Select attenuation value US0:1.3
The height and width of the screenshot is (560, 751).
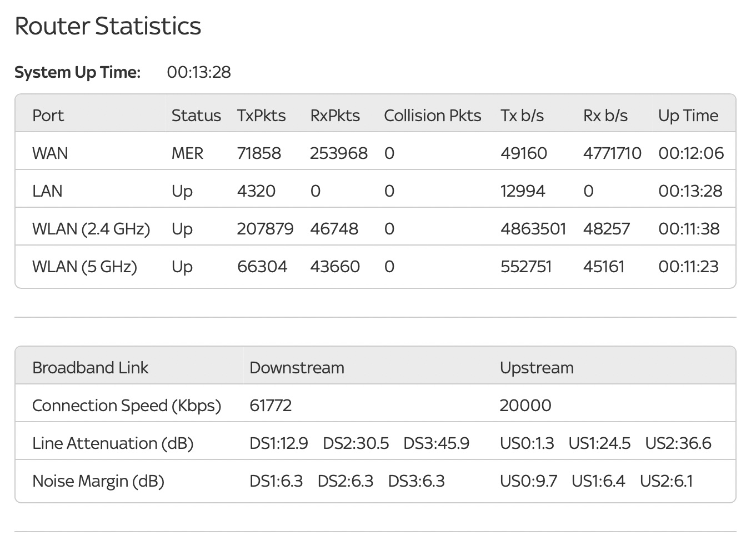[x=527, y=443]
